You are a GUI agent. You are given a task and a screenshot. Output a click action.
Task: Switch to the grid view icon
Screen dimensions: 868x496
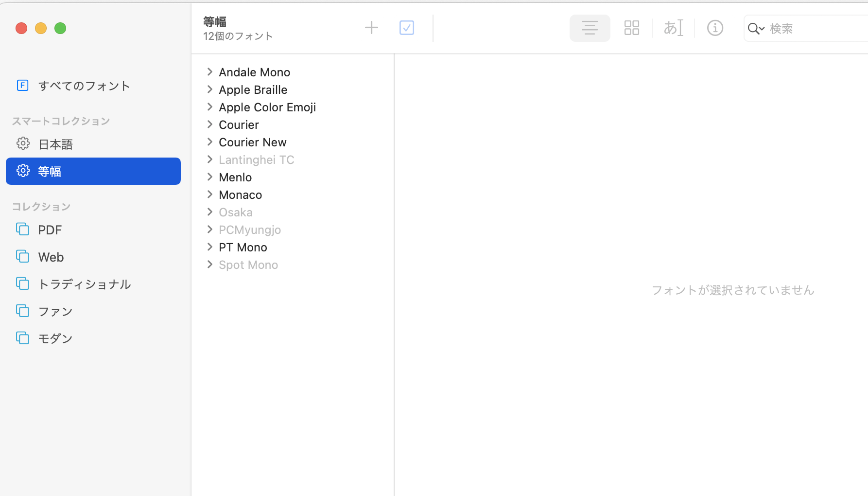pos(631,28)
